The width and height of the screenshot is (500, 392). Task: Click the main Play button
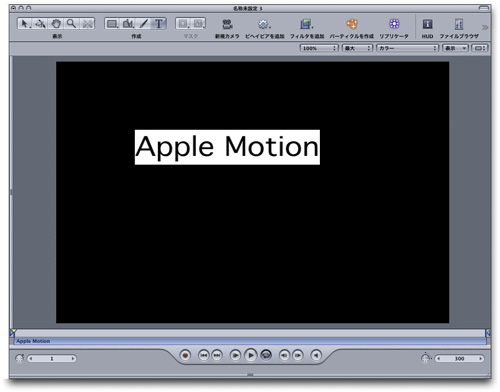tap(251, 355)
